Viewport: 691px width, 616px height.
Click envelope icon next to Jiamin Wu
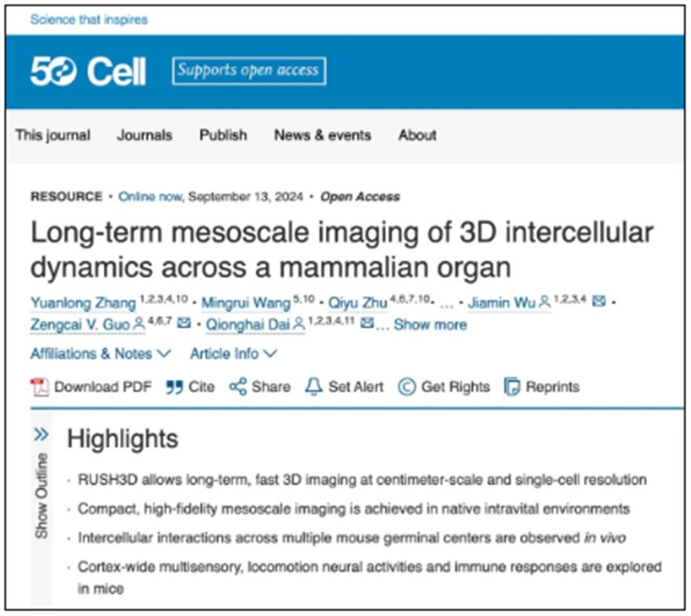pyautogui.click(x=598, y=301)
